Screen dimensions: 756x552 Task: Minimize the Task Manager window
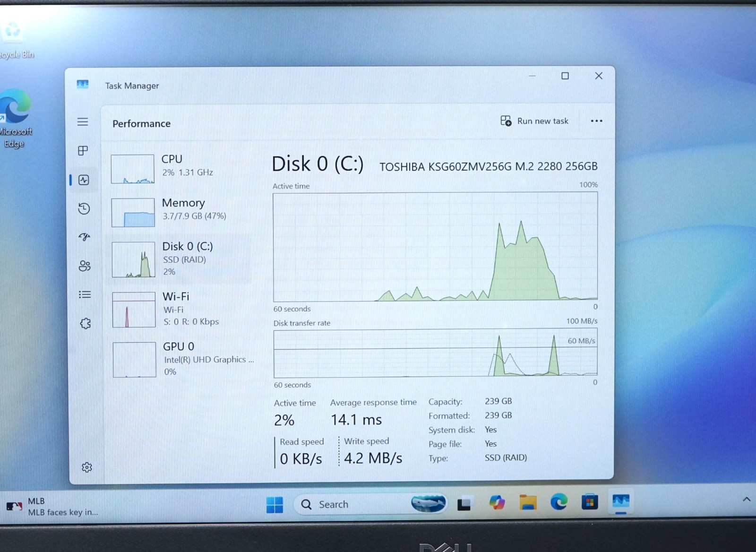pyautogui.click(x=532, y=76)
